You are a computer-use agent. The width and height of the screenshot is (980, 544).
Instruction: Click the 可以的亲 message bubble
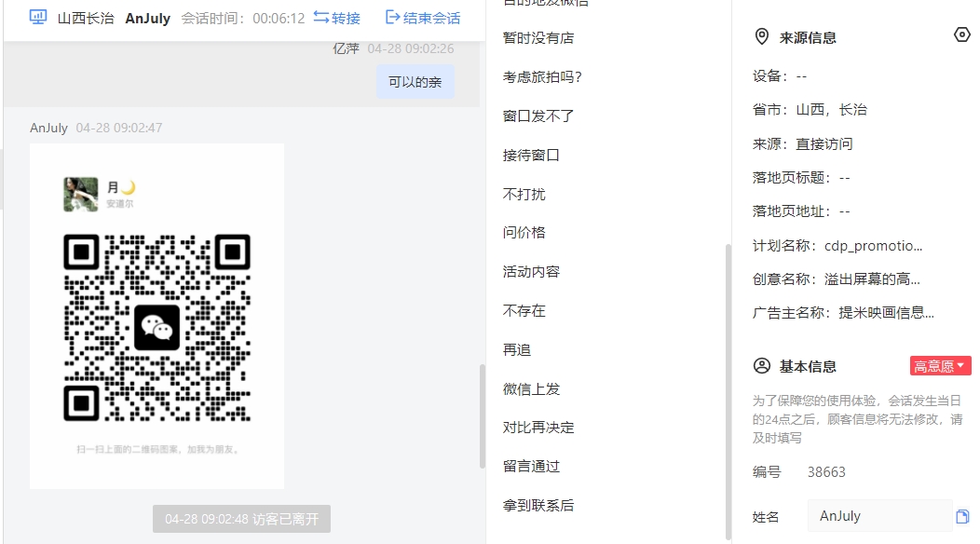pyautogui.click(x=415, y=82)
